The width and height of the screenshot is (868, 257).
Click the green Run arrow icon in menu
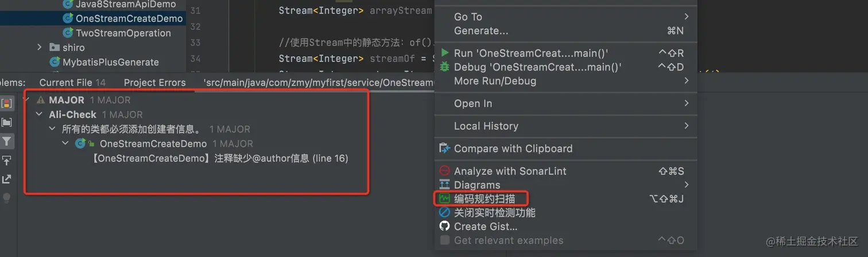tap(445, 53)
